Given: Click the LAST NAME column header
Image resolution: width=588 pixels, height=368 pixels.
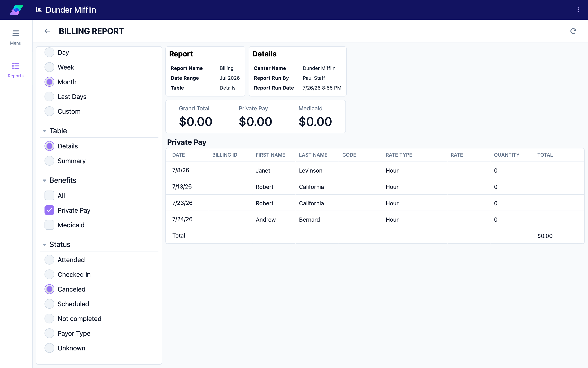Looking at the screenshot, I should click(x=313, y=155).
